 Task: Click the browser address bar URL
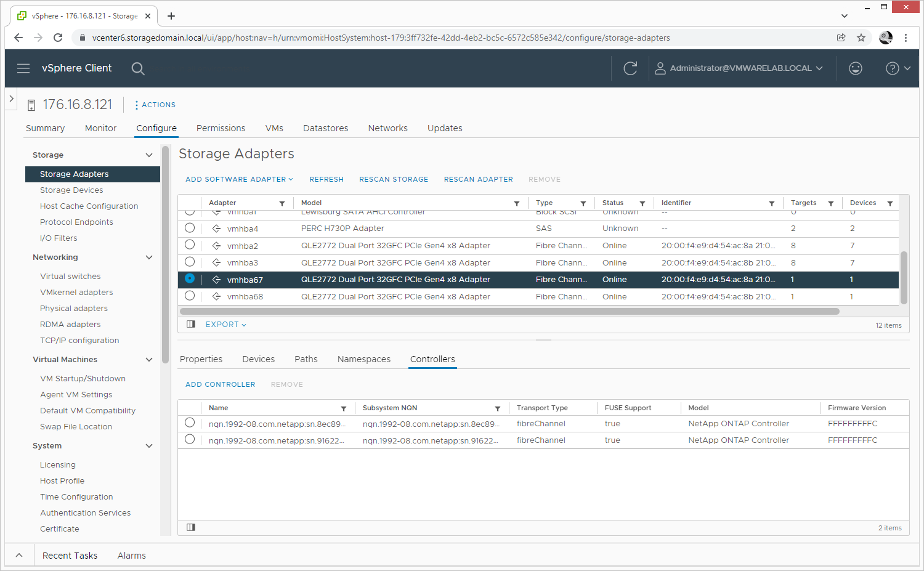[x=381, y=38]
